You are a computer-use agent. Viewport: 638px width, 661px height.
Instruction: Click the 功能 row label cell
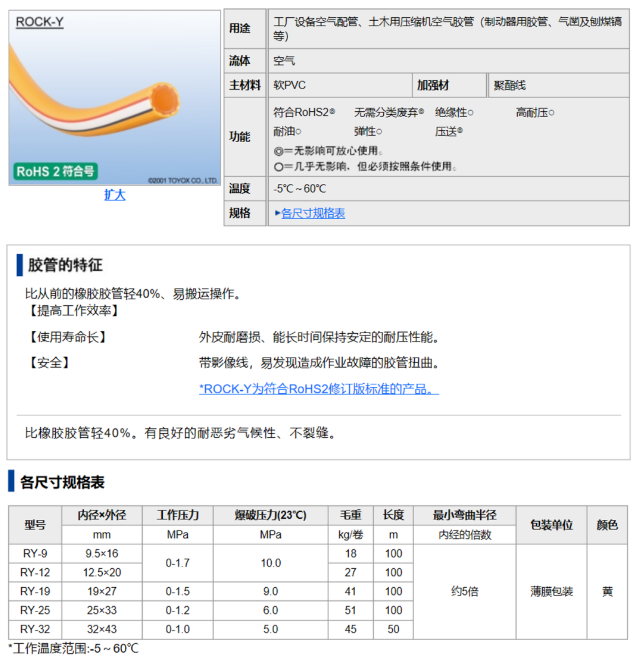[x=240, y=136]
